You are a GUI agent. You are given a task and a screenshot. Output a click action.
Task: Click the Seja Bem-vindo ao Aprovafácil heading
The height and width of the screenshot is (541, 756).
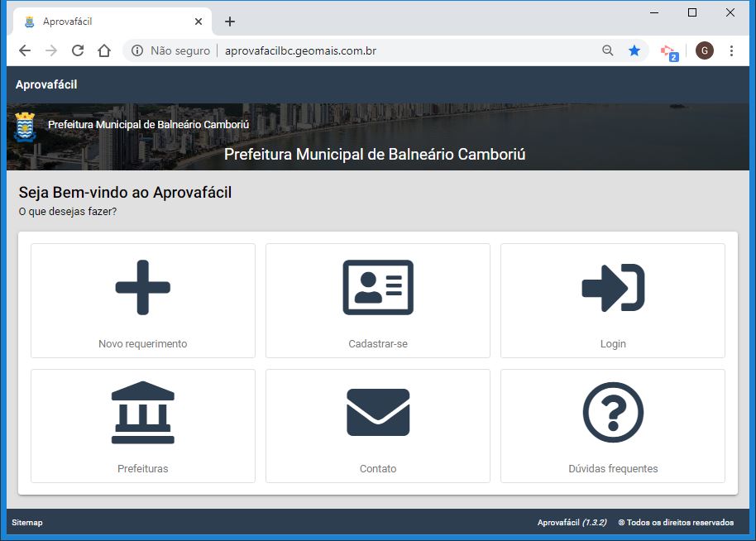[x=126, y=193]
